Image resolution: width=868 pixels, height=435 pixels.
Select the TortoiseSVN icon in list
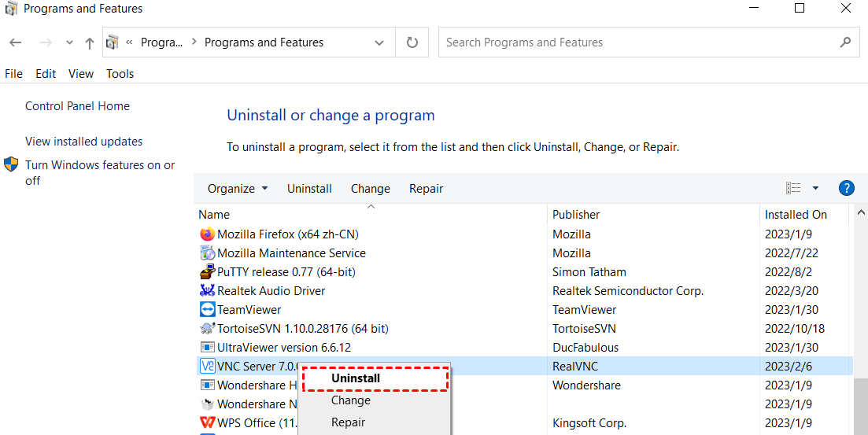pos(207,329)
